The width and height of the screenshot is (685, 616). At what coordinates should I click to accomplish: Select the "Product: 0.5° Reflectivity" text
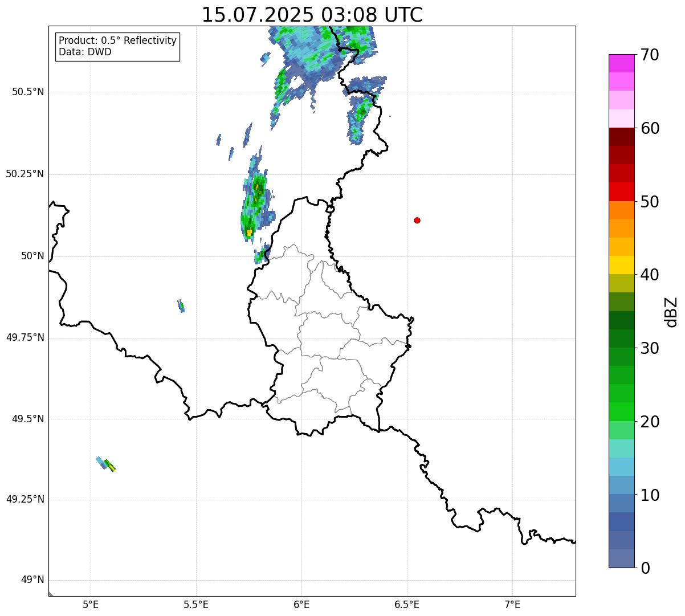click(x=117, y=41)
